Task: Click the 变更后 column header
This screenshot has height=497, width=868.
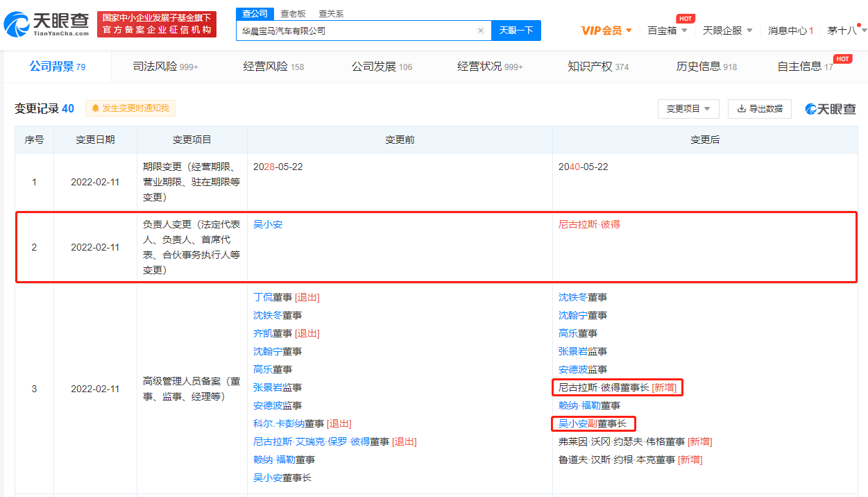Action: (x=705, y=140)
